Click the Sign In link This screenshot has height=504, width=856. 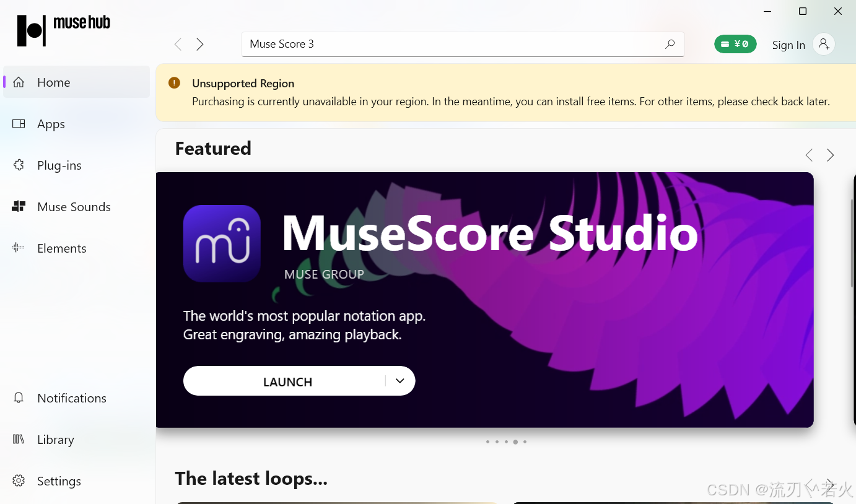point(788,45)
